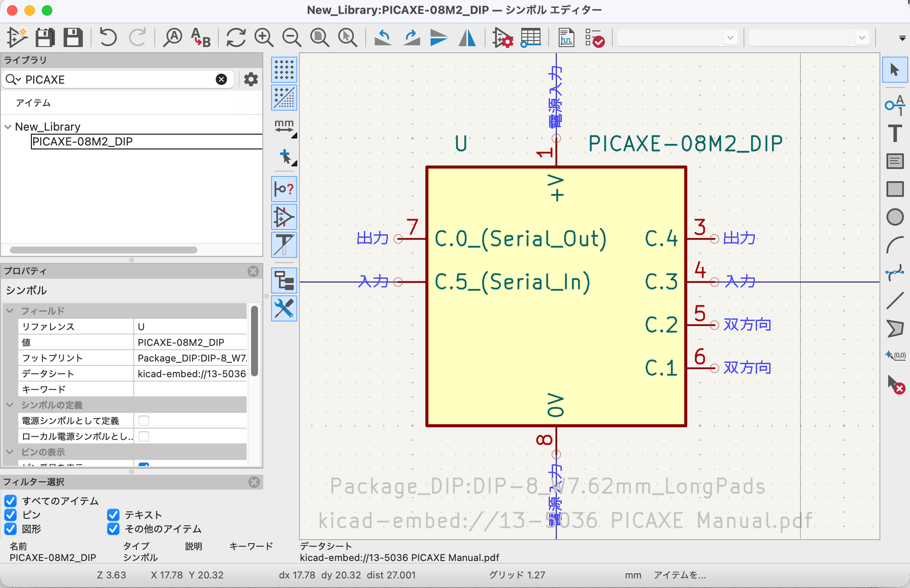
Task: Collapse the ピンの表示 property group
Action: (10, 452)
